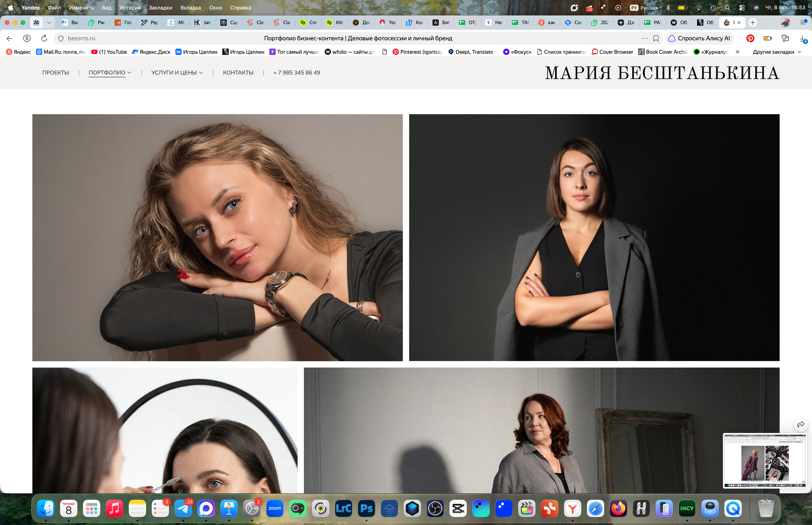Open the screenshot preview thumbnail
This screenshot has height=525, width=812.
tap(765, 461)
